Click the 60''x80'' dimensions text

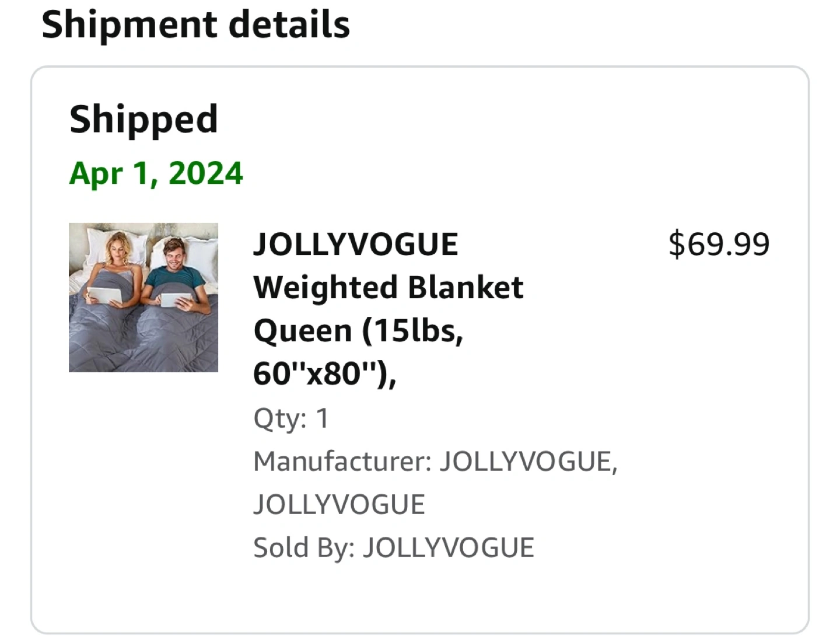click(324, 373)
